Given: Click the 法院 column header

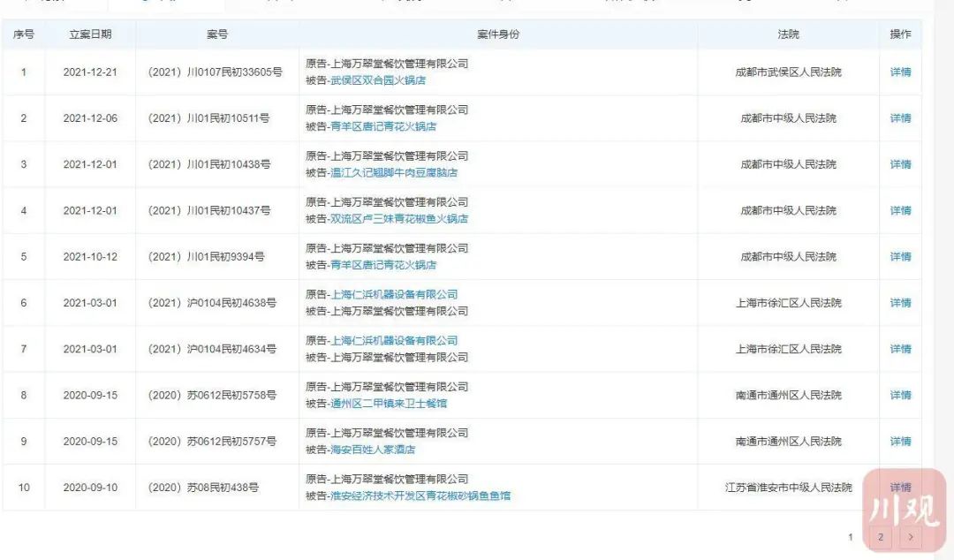Looking at the screenshot, I should pyautogui.click(x=788, y=34).
